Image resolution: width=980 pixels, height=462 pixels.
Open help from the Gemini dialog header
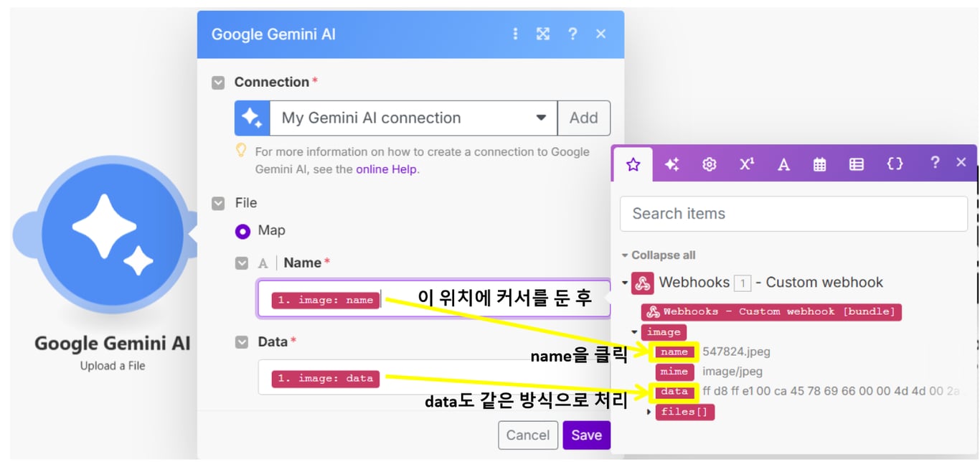pyautogui.click(x=573, y=34)
